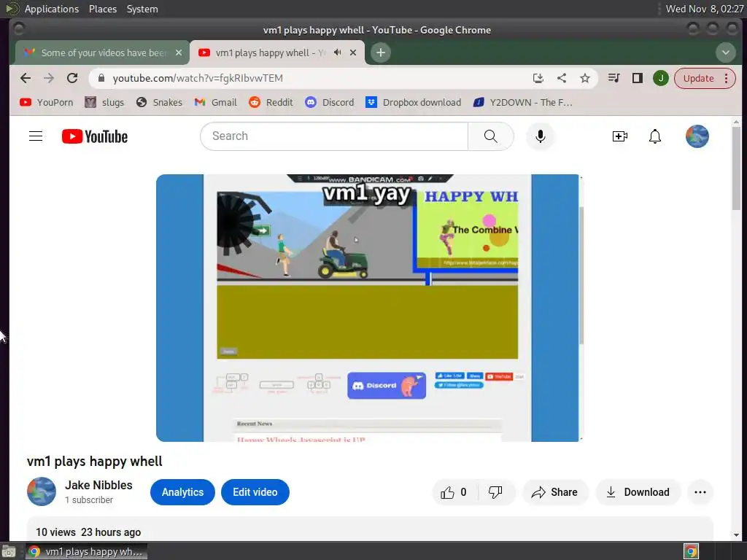Viewport: 747px width, 560px height.
Task: Go back in Chrome
Action: tap(26, 78)
